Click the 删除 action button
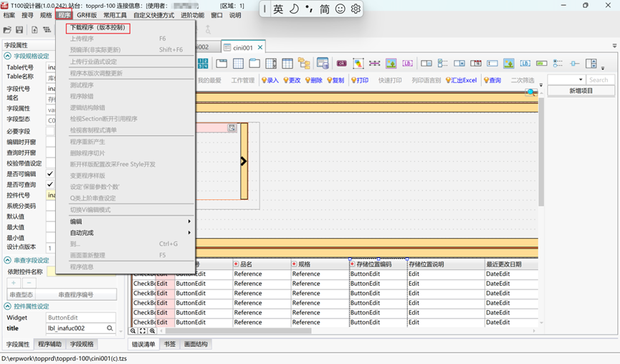This screenshot has width=620, height=364. tap(313, 80)
